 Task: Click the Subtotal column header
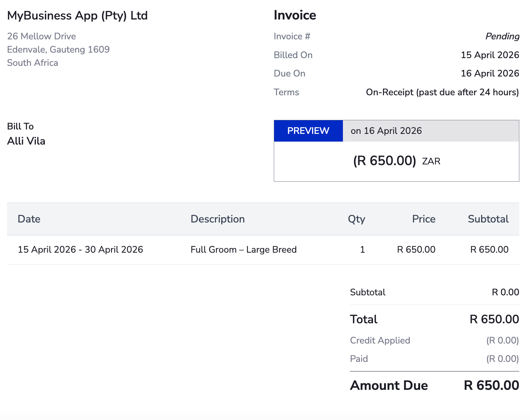(x=488, y=219)
